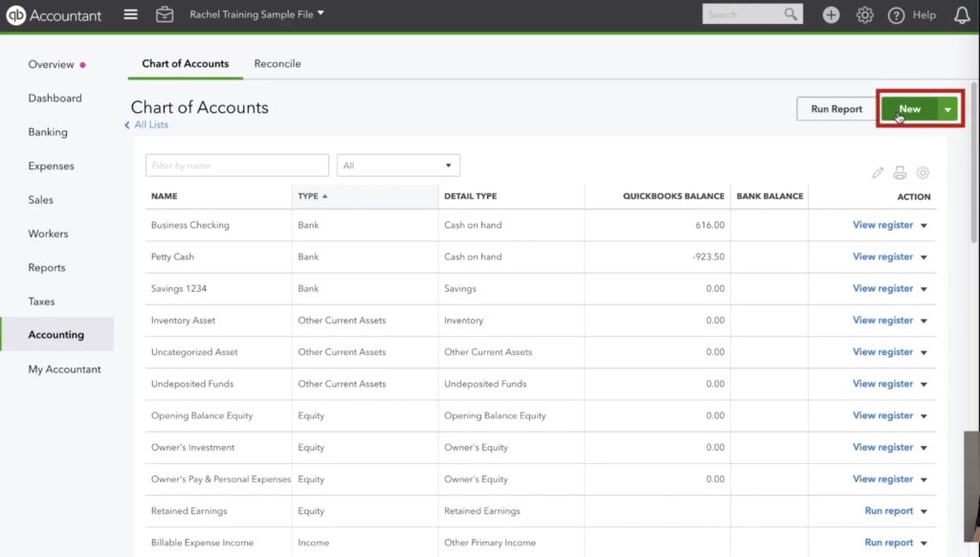This screenshot has width=980, height=557.
Task: Open Expenses from the sidebar
Action: tap(52, 166)
